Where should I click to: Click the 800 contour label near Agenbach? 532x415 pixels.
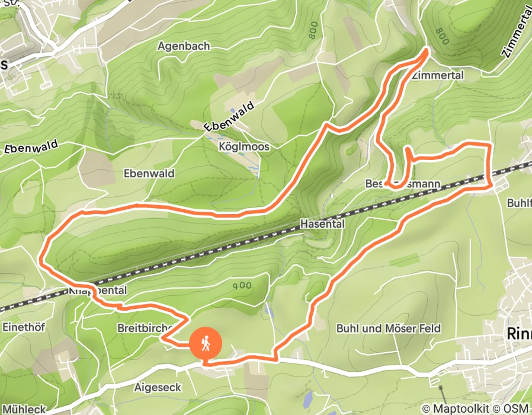[x=312, y=30]
